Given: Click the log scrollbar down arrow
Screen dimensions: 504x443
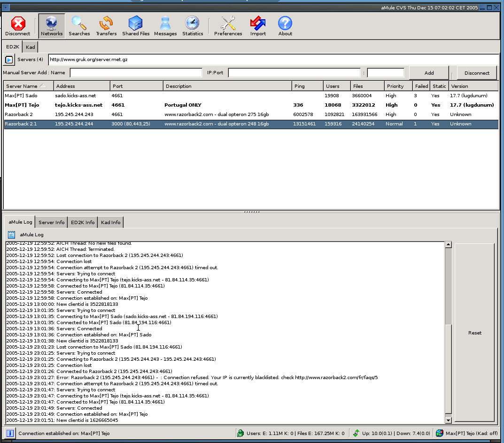Looking at the screenshot, I should tap(448, 420).
